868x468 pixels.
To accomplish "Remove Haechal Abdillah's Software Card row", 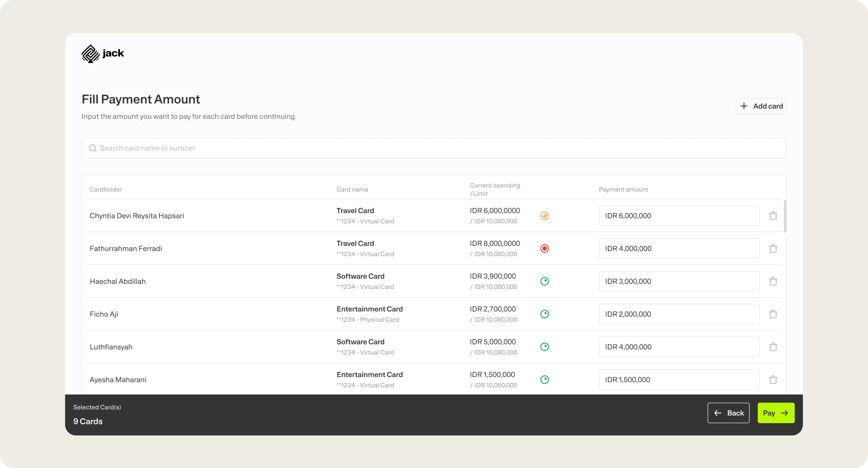I will pyautogui.click(x=773, y=281).
